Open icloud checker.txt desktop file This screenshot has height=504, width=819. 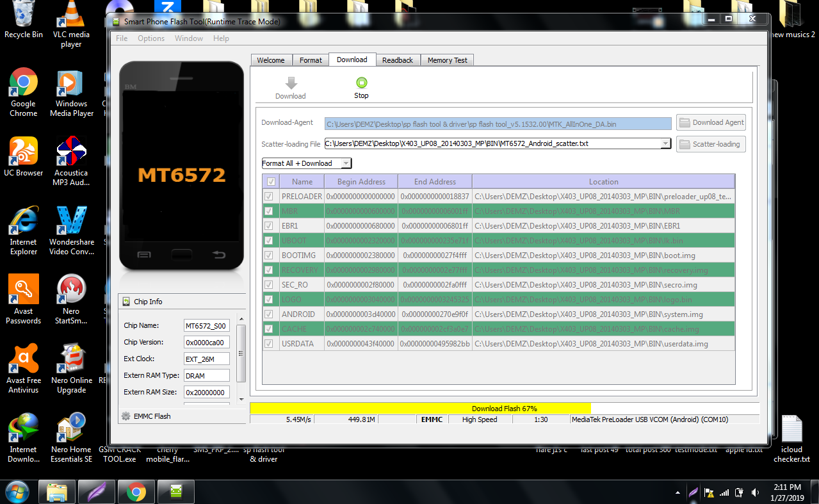click(791, 439)
